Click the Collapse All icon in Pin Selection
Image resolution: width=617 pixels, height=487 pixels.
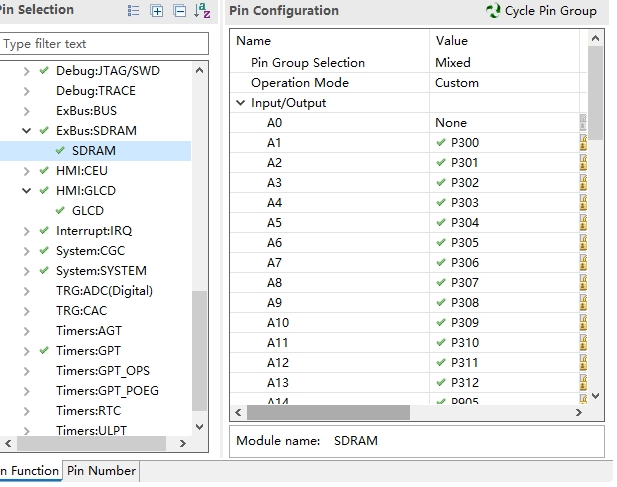[179, 11]
